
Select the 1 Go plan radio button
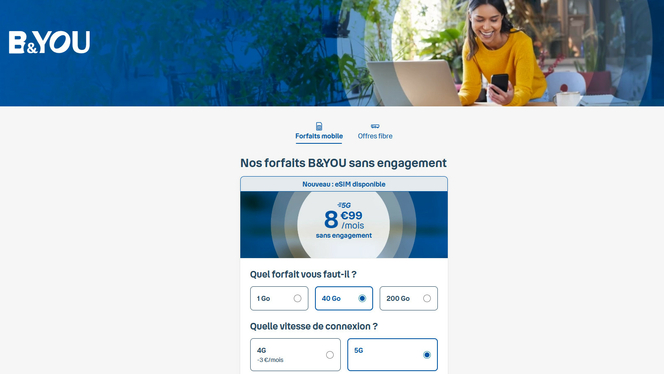point(297,298)
